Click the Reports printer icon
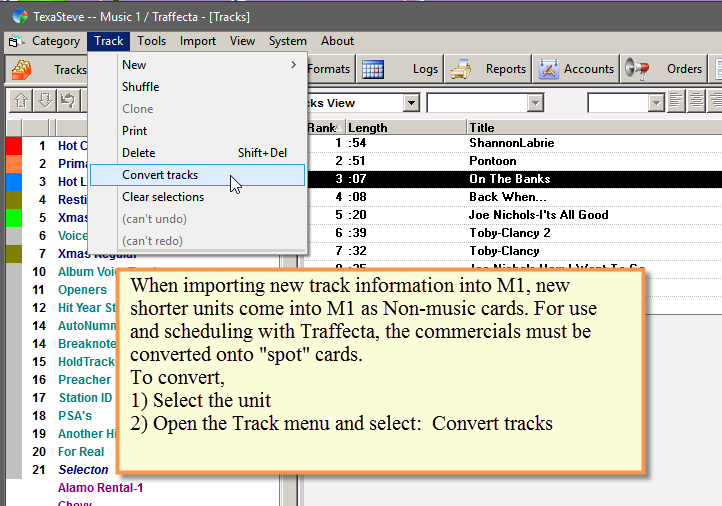The height and width of the screenshot is (506, 722). click(461, 69)
